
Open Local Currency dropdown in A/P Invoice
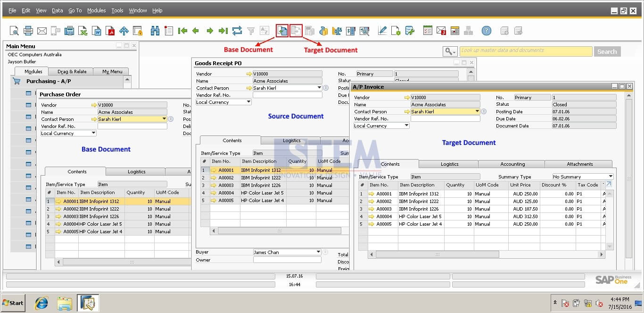(406, 126)
